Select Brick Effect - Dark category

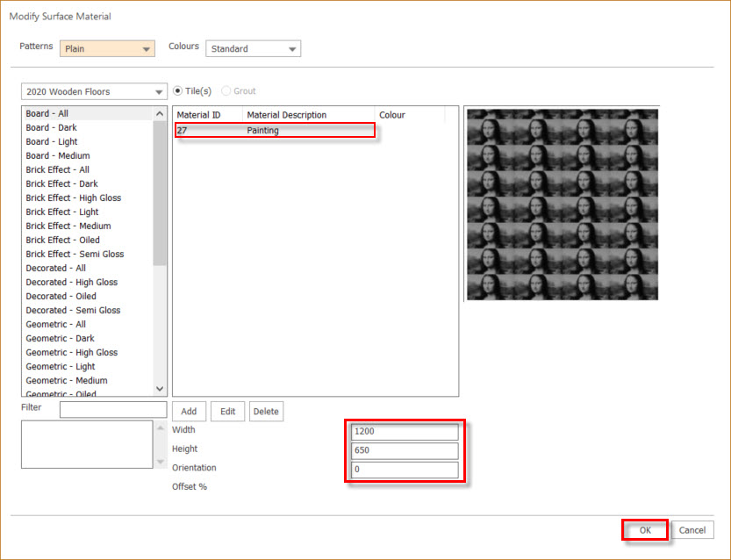(88, 183)
